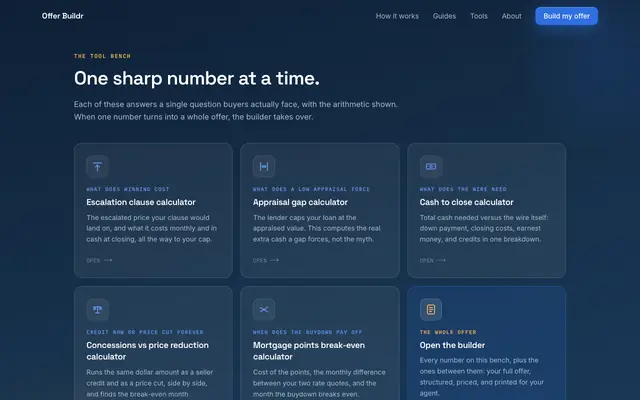640x400 pixels.
Task: Select Tools in the navigation bar
Action: click(x=479, y=16)
